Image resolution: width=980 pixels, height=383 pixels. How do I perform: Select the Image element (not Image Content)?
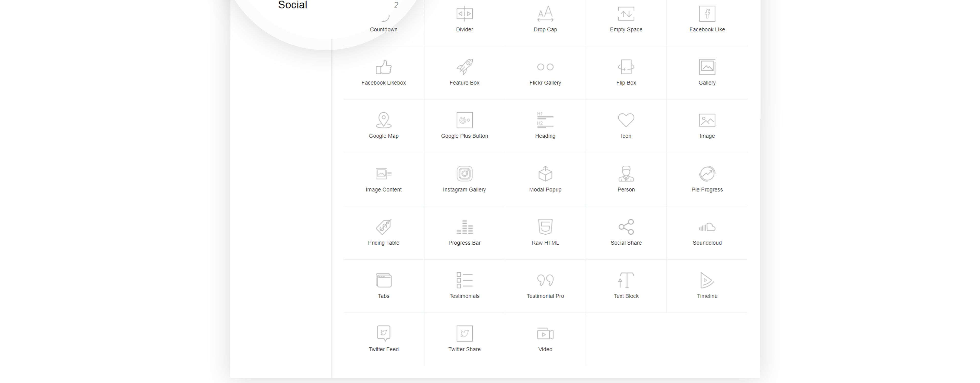click(x=707, y=126)
